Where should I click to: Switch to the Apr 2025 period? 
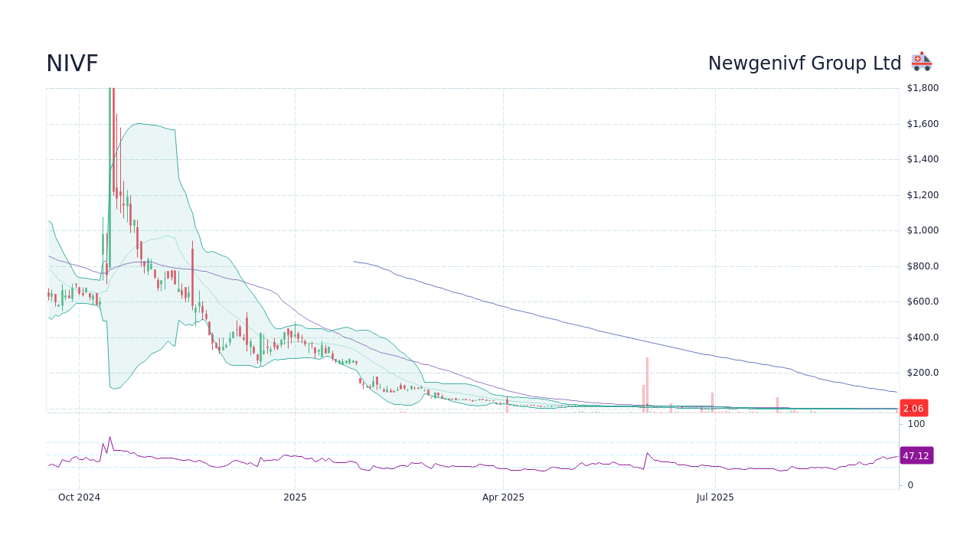(503, 497)
